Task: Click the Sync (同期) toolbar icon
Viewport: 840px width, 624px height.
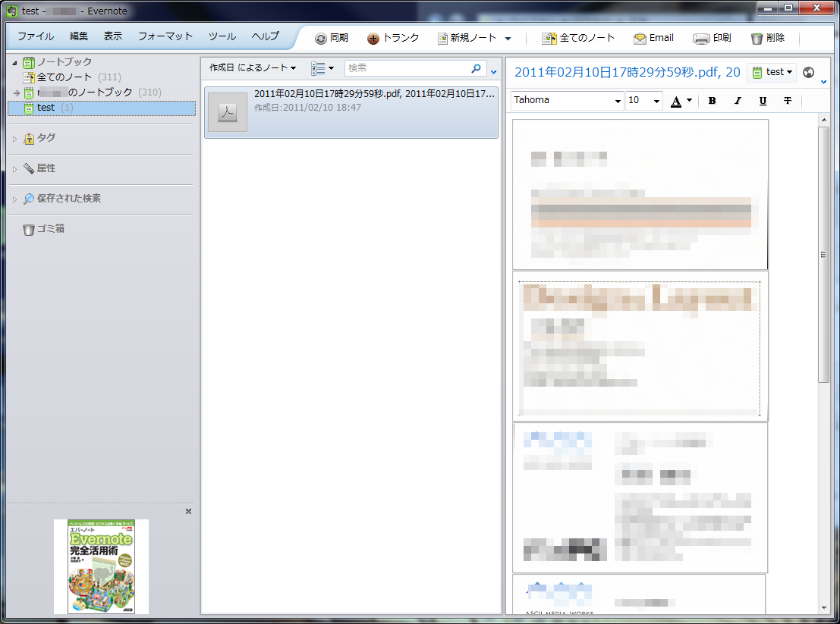Action: point(320,39)
